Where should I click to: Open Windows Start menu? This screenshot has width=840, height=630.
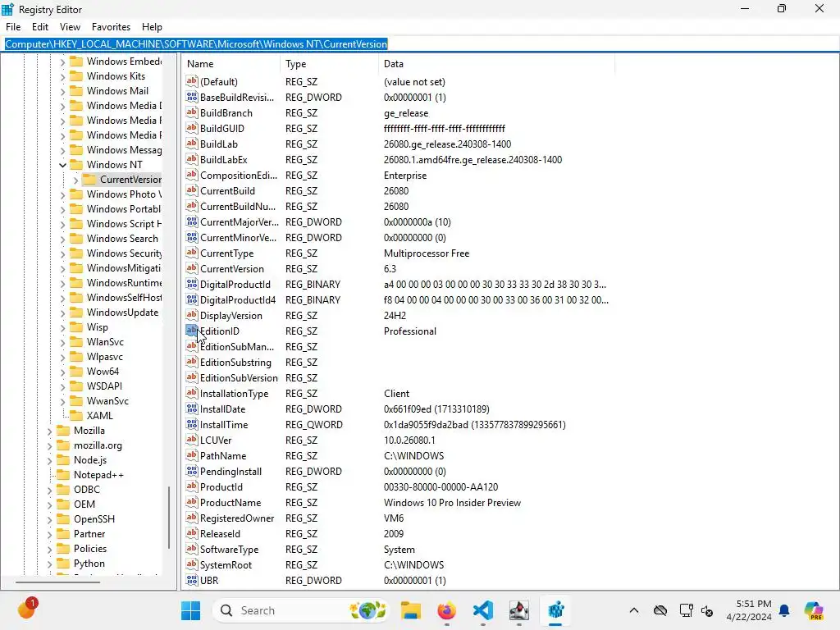pyautogui.click(x=190, y=610)
